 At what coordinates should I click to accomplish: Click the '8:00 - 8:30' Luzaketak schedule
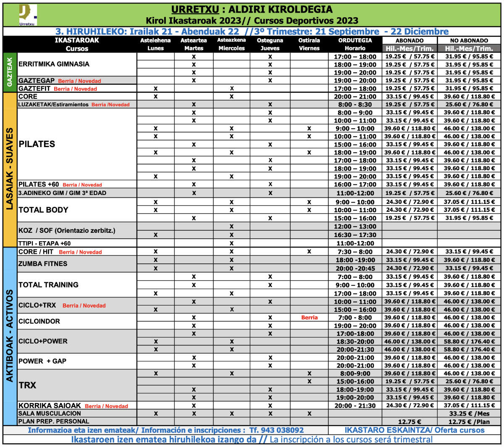(355, 104)
